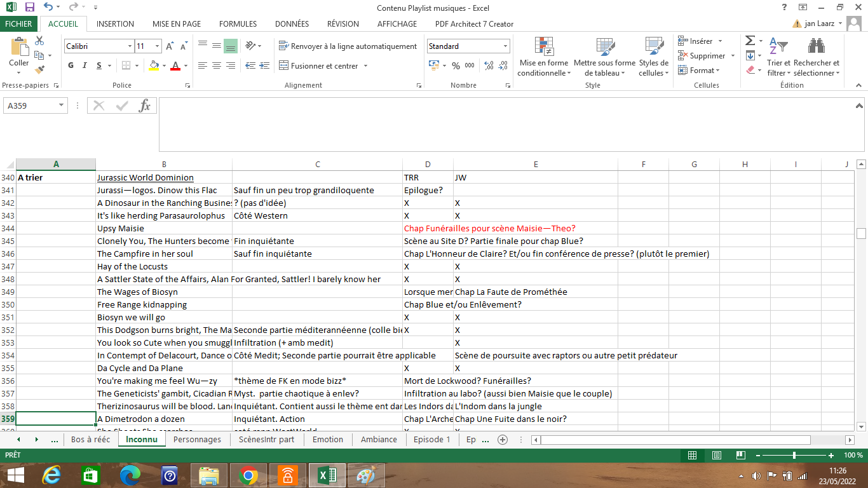Increase the cell indent
The image size is (868, 488).
click(264, 65)
